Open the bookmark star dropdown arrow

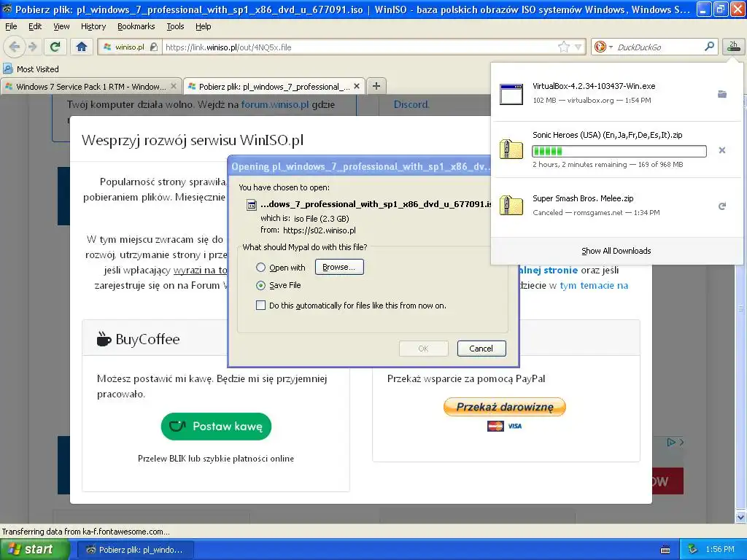coord(578,47)
